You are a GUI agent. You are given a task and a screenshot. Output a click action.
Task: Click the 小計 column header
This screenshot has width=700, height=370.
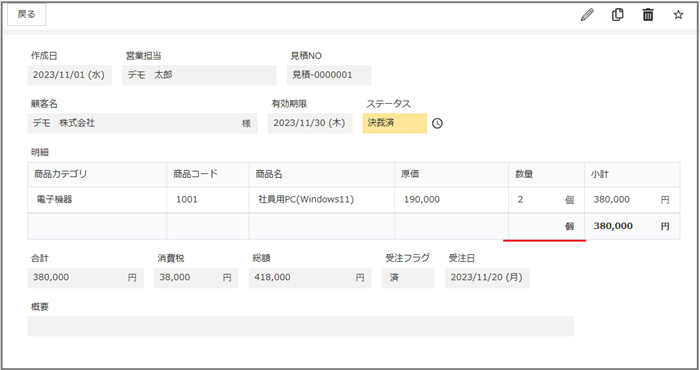632,175
